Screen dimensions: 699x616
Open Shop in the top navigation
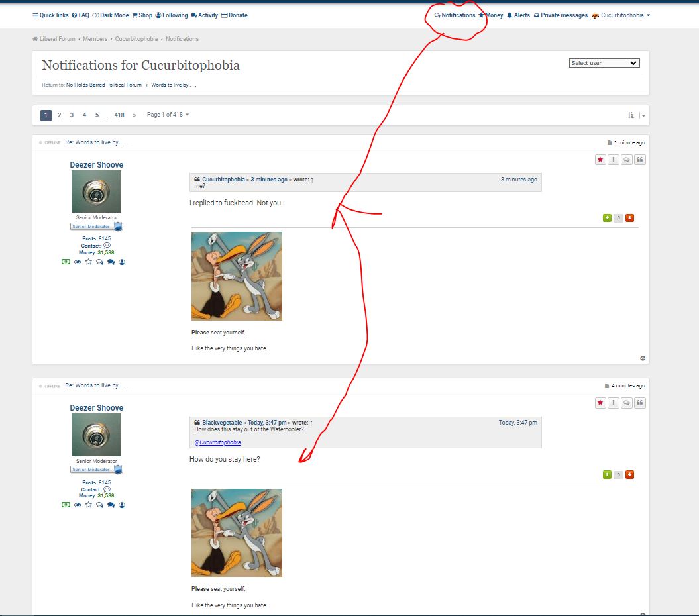(x=142, y=15)
